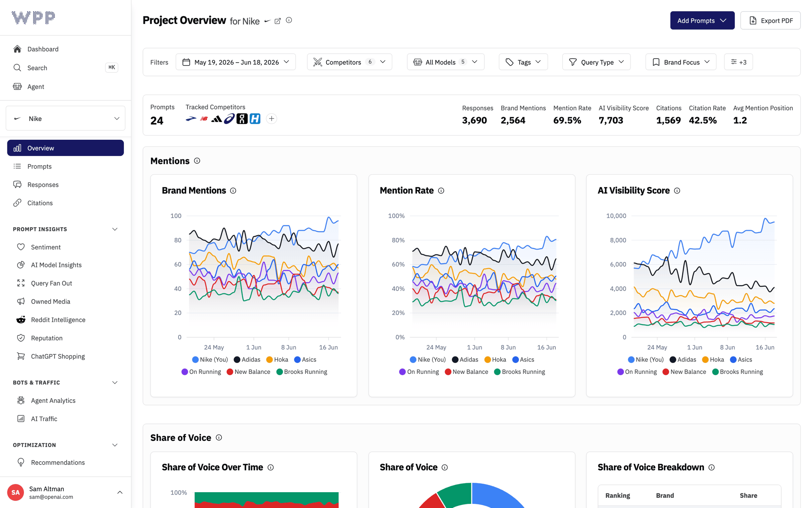Show info for AI Visibility Score chart
The height and width of the screenshot is (508, 812).
(x=677, y=191)
